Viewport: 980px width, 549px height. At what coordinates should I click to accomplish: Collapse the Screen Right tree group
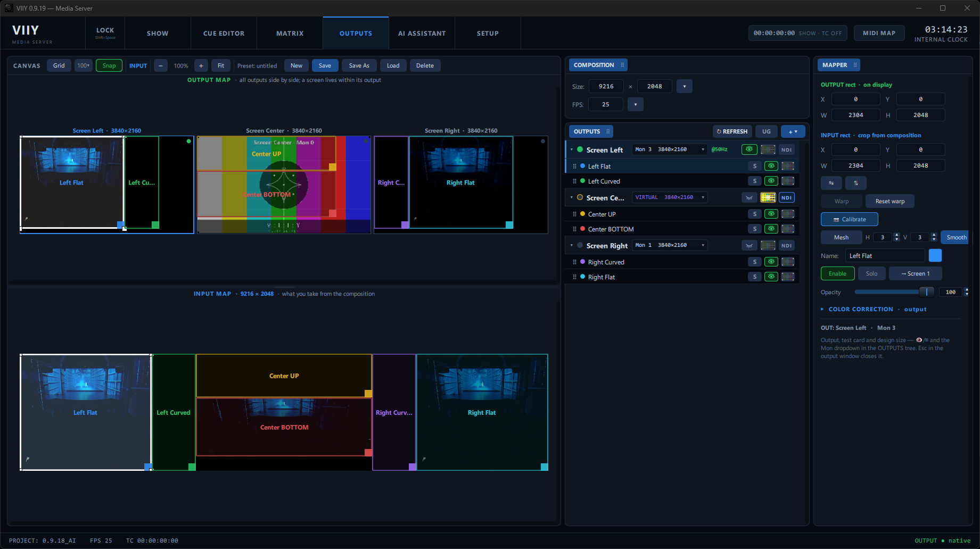(572, 245)
